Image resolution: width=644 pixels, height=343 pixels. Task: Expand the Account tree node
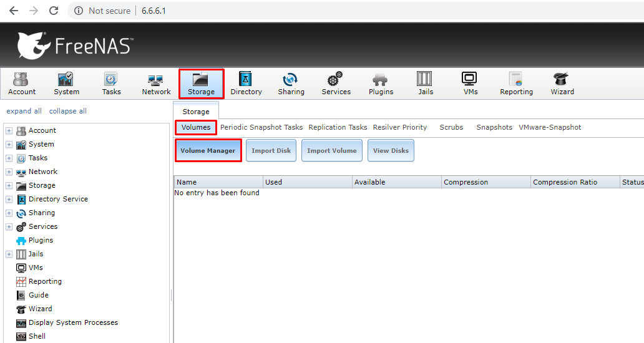click(x=9, y=131)
